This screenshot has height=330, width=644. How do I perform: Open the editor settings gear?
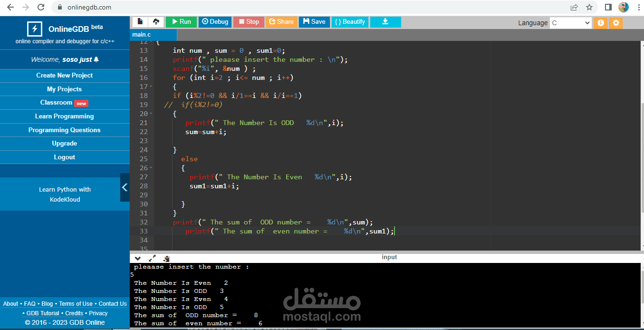(x=616, y=23)
